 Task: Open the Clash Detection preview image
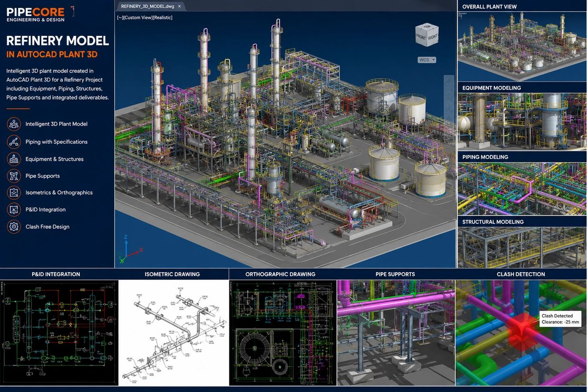[x=521, y=332]
